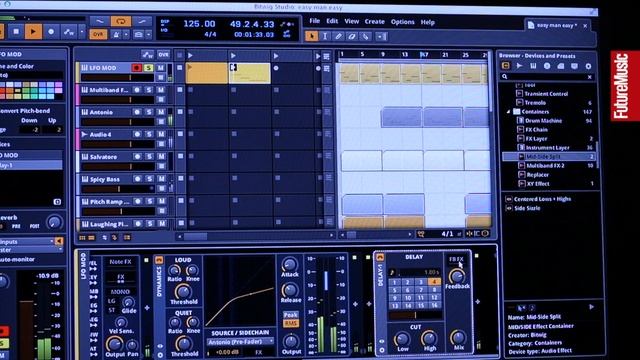
Task: Click the Play transport button
Action: click(x=33, y=31)
